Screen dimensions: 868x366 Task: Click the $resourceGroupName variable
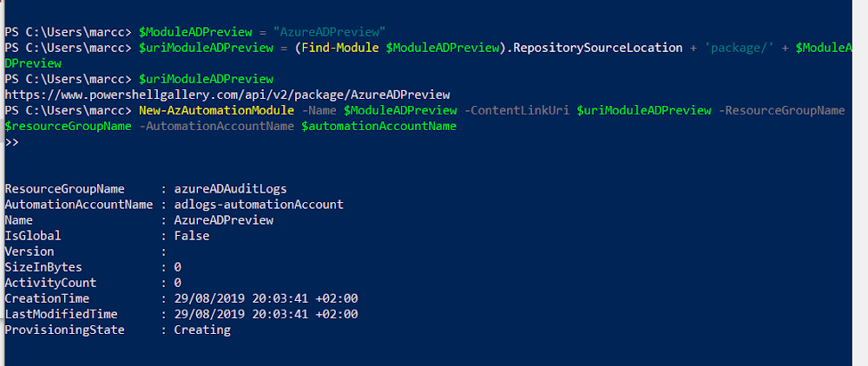coord(68,127)
